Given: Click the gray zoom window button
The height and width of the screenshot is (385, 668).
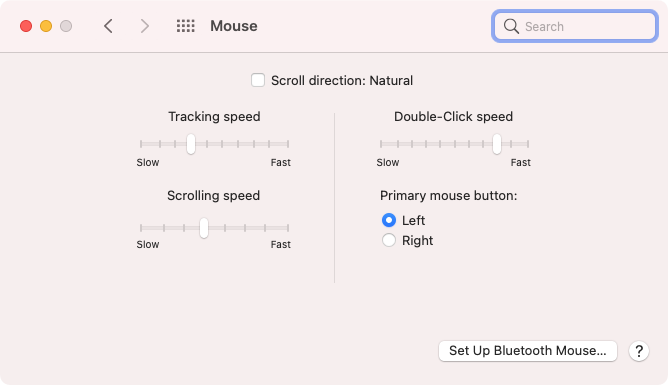Looking at the screenshot, I should pyautogui.click(x=66, y=26).
